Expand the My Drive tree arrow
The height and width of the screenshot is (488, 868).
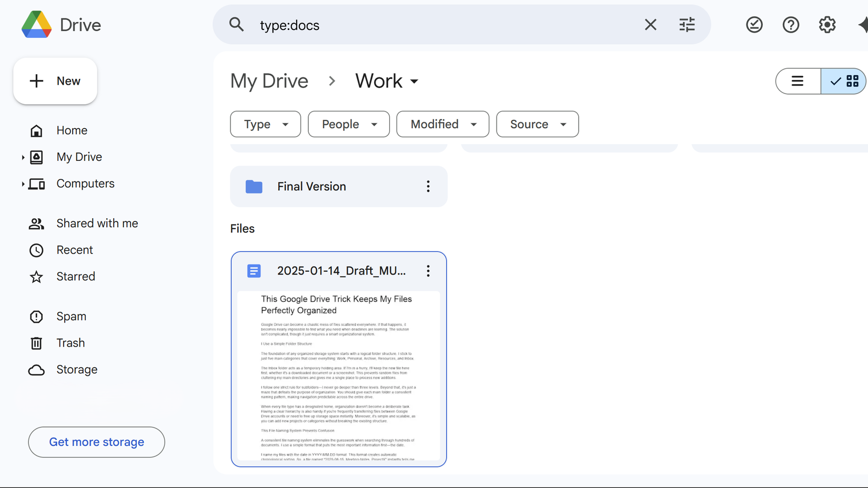tap(23, 157)
